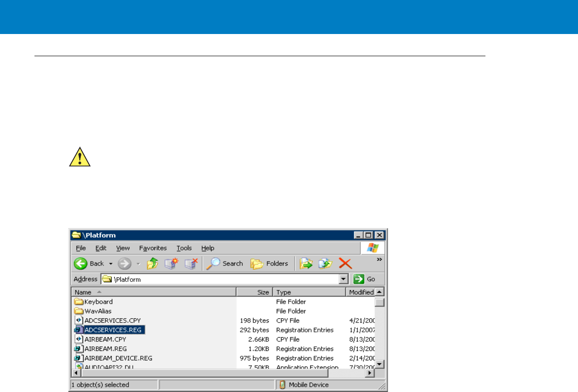Click the Go button
Screen dimensions: 578x392
[365, 279]
